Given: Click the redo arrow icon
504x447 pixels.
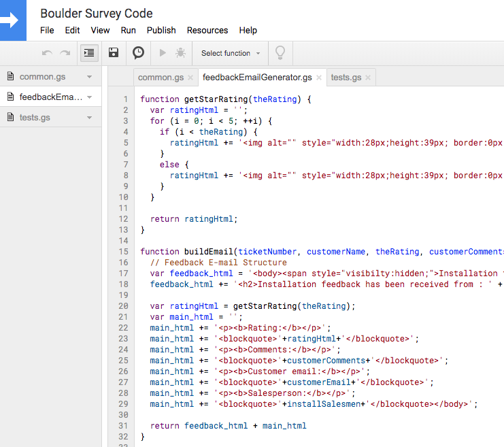Looking at the screenshot, I should pyautogui.click(x=65, y=53).
